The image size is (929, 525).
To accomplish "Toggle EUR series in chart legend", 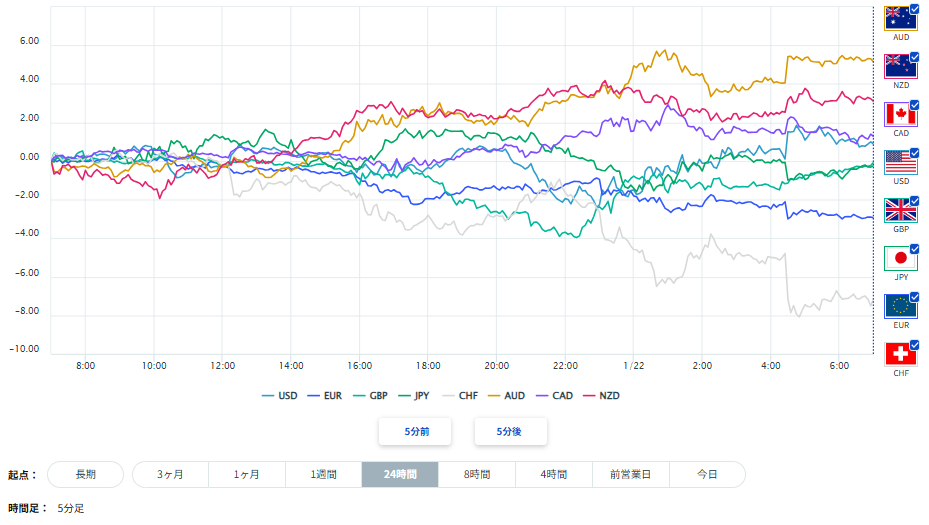I will [325, 396].
